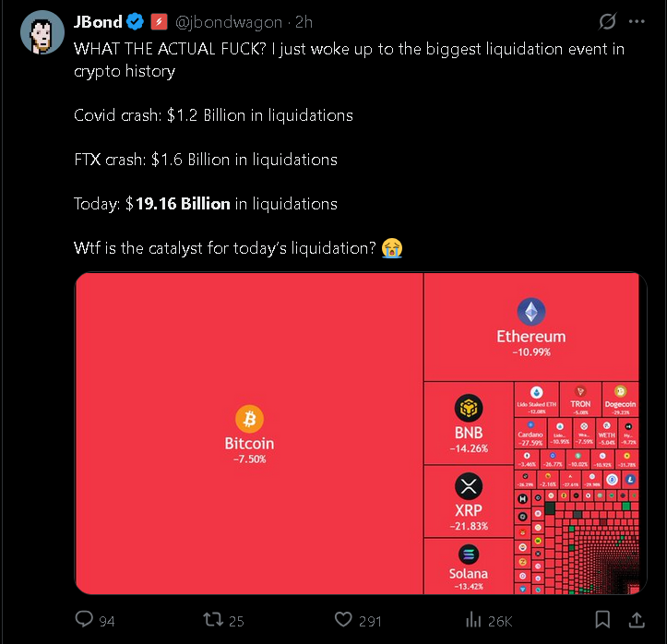Image resolution: width=667 pixels, height=644 pixels.
Task: Click the reply icon with 94 comments
Action: pos(84,620)
